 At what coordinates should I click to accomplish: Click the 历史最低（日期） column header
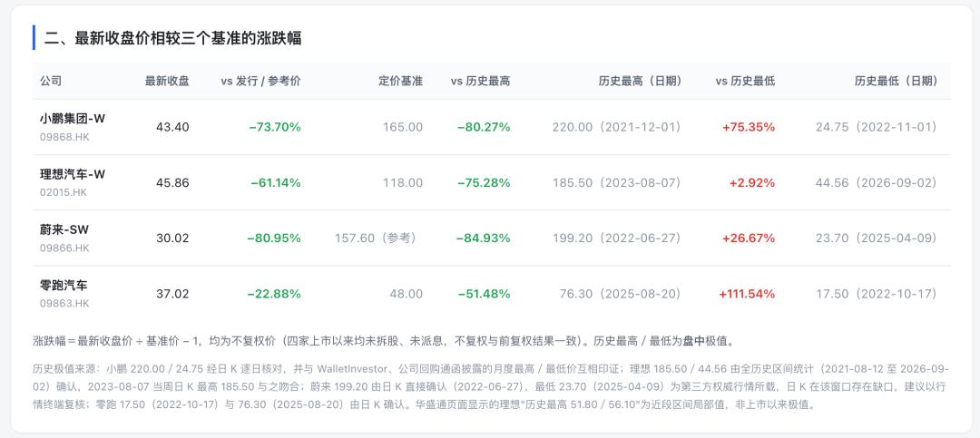[897, 82]
